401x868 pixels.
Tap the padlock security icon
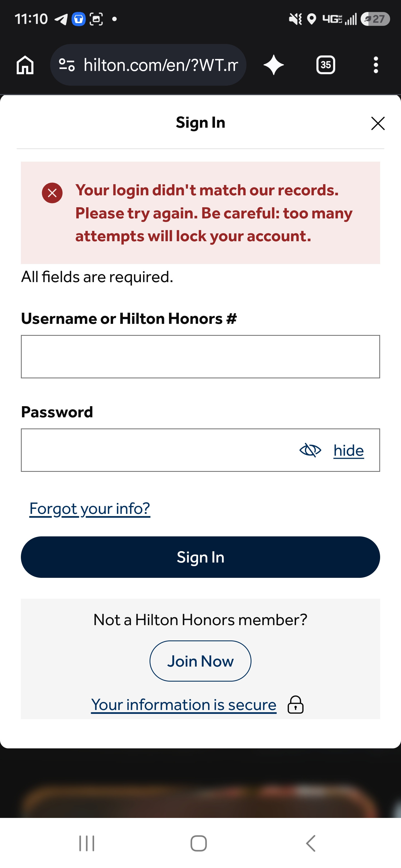coord(295,705)
